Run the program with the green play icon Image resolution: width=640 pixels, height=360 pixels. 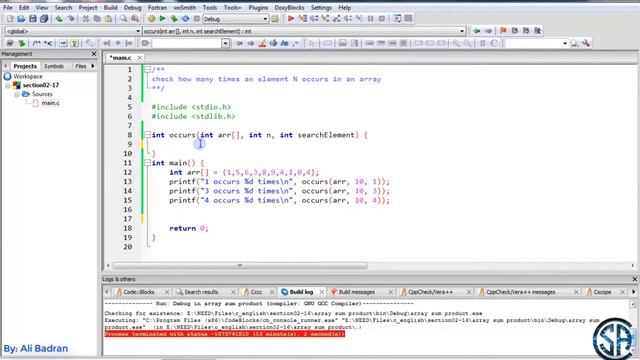(x=162, y=19)
